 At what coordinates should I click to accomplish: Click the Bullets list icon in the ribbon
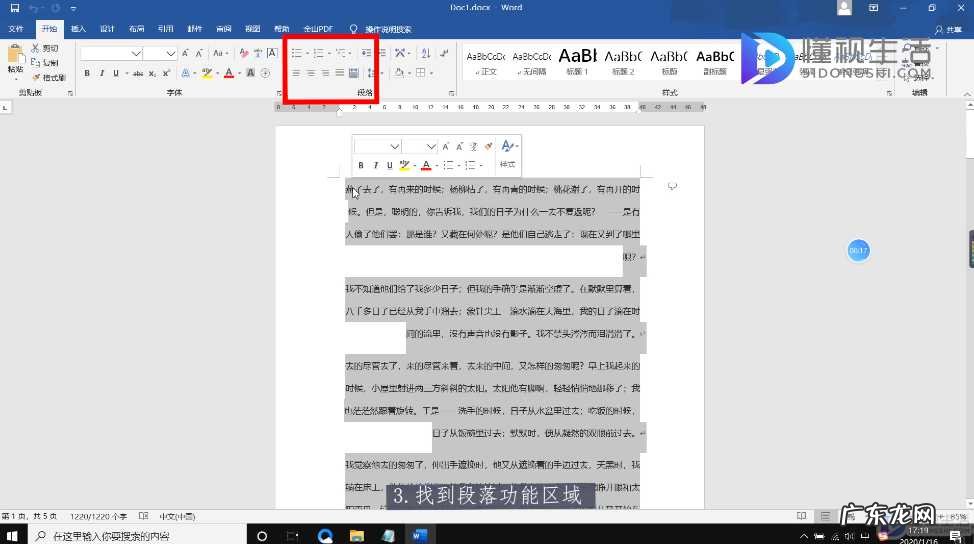(x=297, y=53)
